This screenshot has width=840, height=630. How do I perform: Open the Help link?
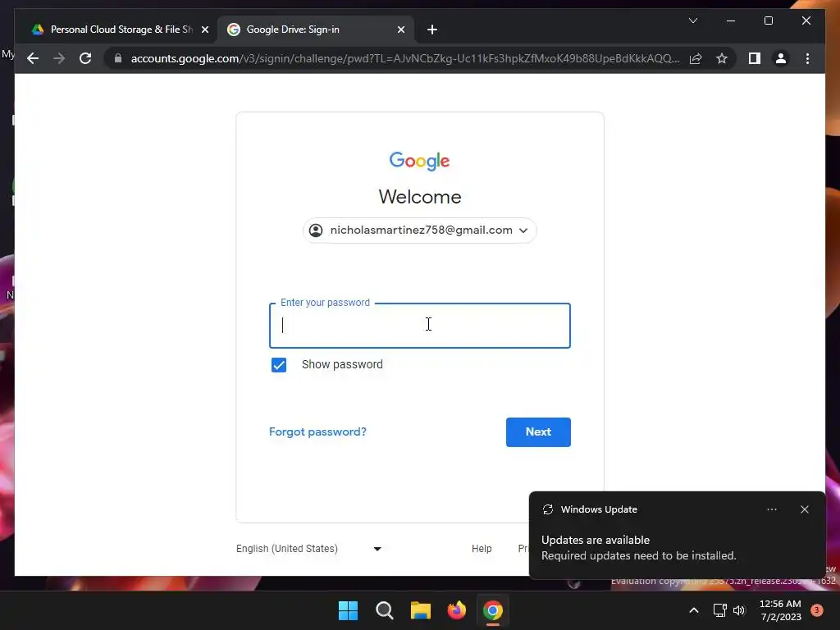(482, 549)
